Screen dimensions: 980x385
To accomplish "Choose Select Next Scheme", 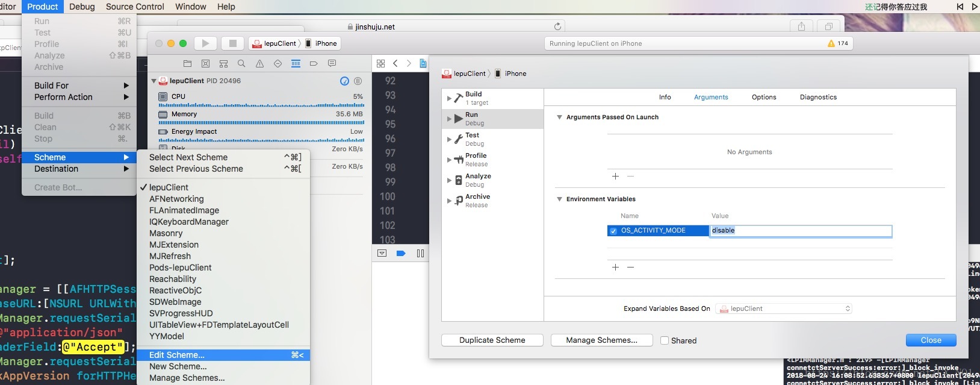I will (x=223, y=157).
